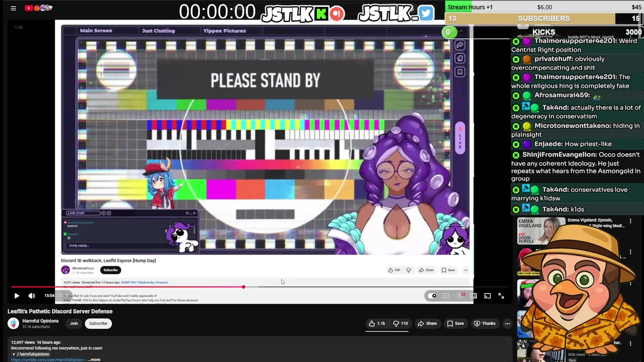The width and height of the screenshot is (644, 362).
Task: Subscribe to Harmful Opinions
Action: pyautogui.click(x=98, y=323)
